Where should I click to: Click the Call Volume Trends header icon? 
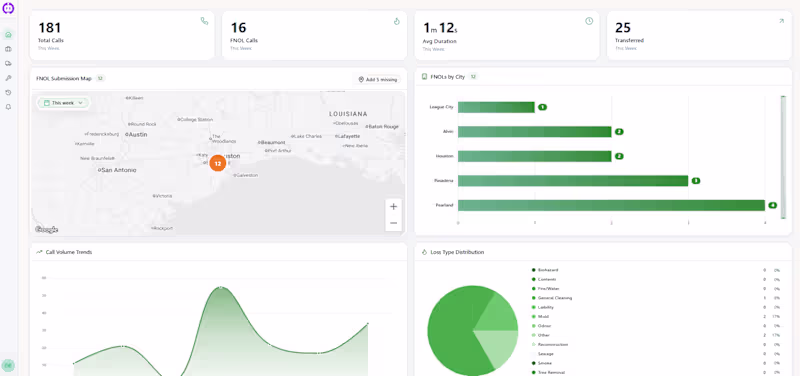point(39,252)
